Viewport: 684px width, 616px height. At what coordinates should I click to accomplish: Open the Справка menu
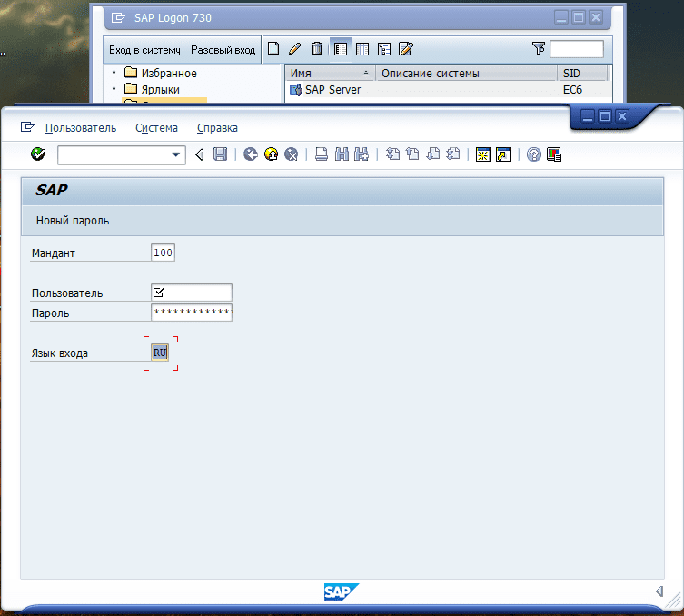click(217, 128)
